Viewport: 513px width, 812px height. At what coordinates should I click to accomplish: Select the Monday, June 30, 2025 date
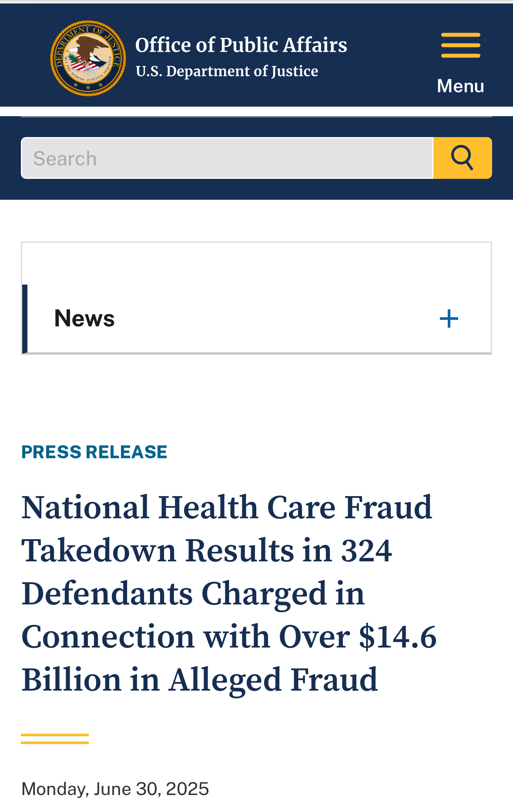point(115,789)
